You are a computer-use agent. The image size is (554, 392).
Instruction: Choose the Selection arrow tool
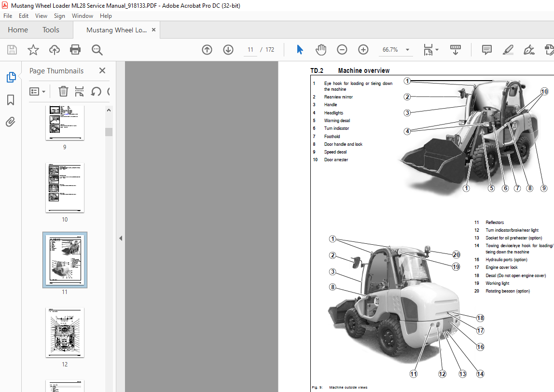pos(300,50)
